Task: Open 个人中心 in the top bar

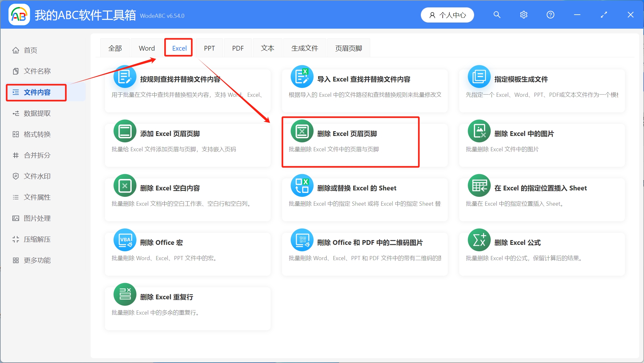Action: (447, 15)
